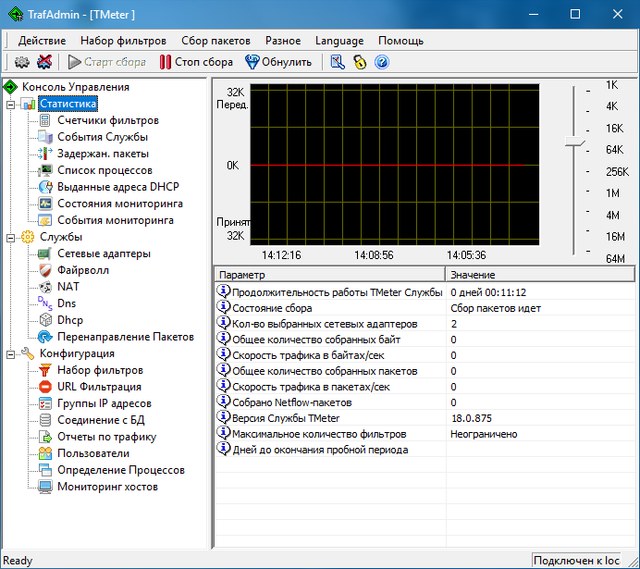Click the disconnect icon with red cross
640x569 pixels.
tap(44, 62)
